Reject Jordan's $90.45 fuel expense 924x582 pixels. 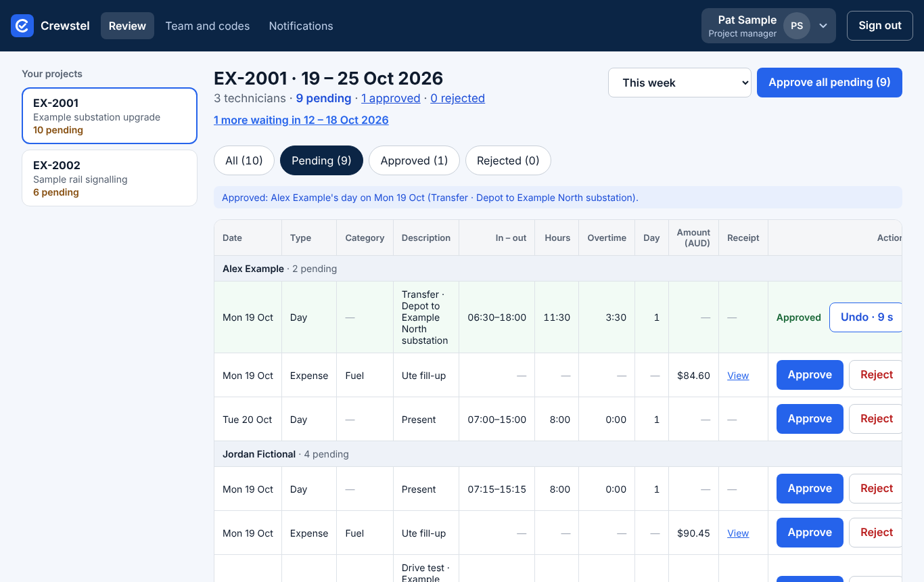click(x=876, y=533)
